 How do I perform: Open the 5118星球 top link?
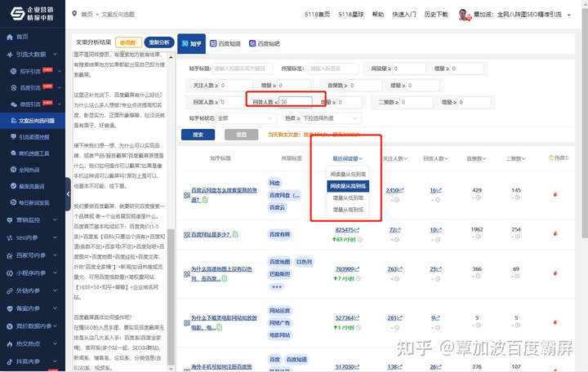tap(351, 14)
